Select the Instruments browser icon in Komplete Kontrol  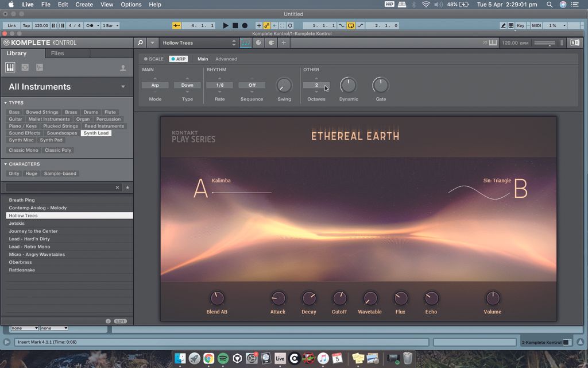pyautogui.click(x=10, y=67)
